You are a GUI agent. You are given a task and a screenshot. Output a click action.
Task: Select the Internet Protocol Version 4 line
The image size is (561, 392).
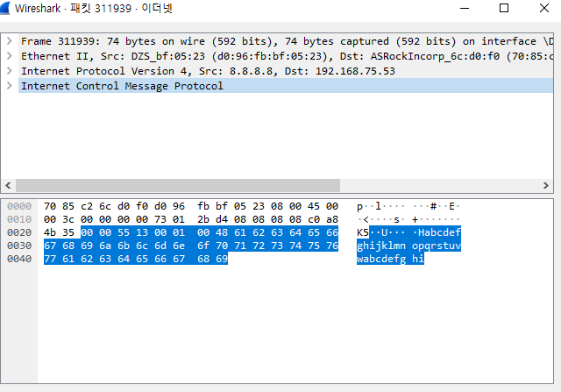pos(287,71)
